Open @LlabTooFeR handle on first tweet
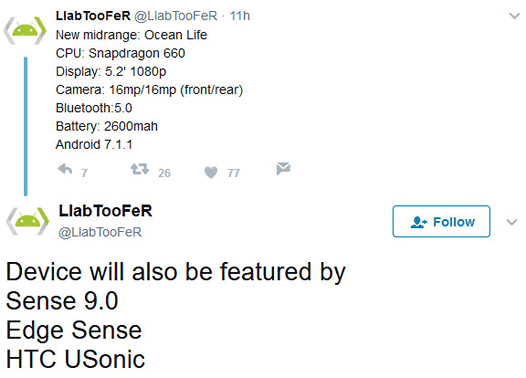 (x=176, y=16)
